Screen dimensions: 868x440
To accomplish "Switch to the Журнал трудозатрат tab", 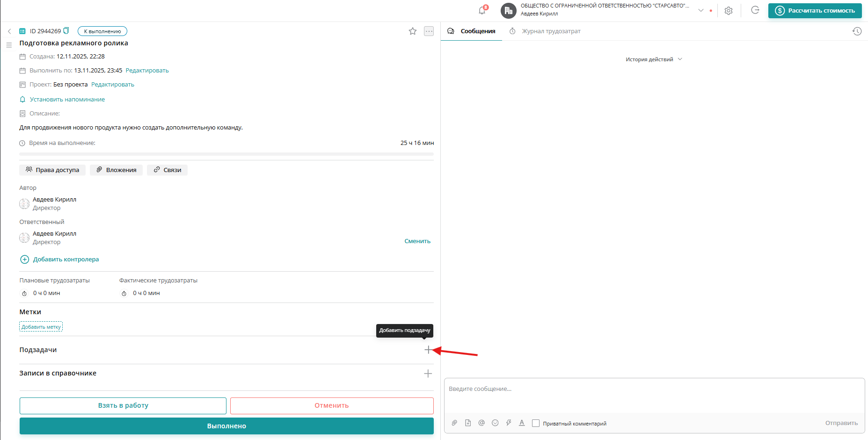I will 545,31.
